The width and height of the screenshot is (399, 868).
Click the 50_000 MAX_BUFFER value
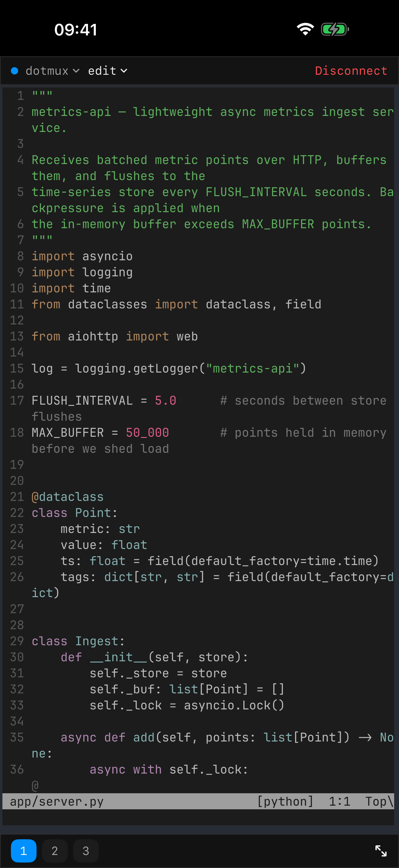click(147, 433)
